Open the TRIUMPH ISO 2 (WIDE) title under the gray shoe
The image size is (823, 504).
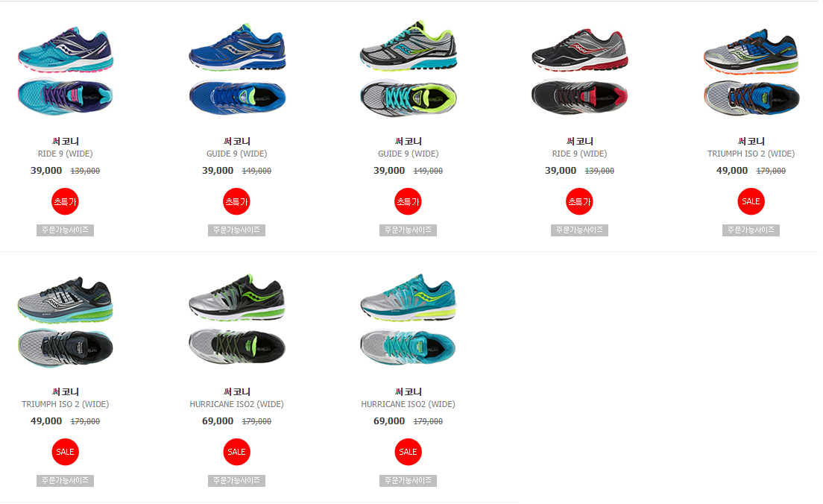pyautogui.click(x=65, y=404)
